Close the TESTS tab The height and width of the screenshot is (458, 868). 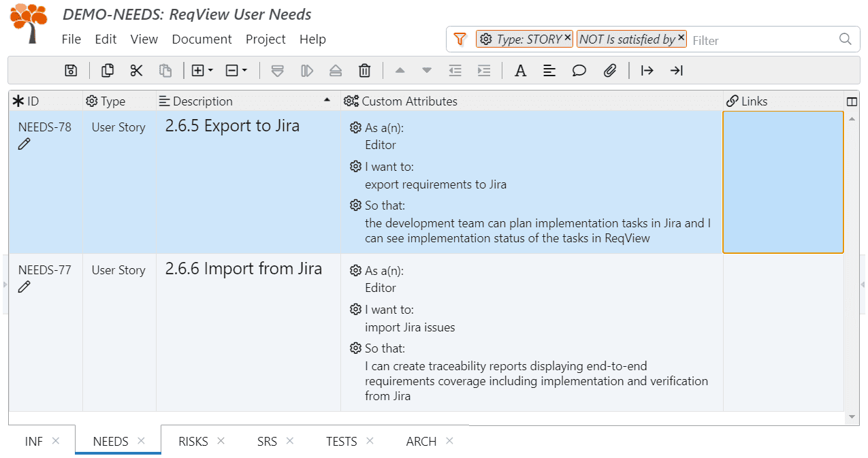[x=370, y=441]
